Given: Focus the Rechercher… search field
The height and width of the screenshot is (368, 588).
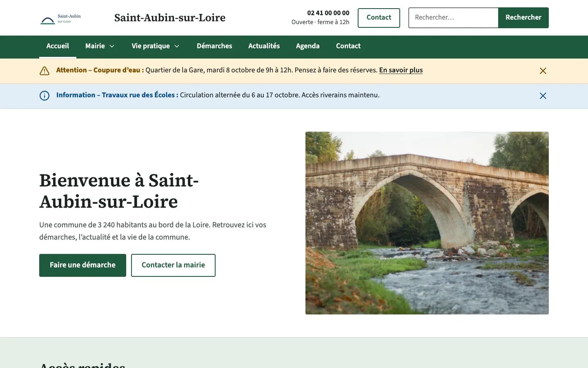Looking at the screenshot, I should coord(453,18).
